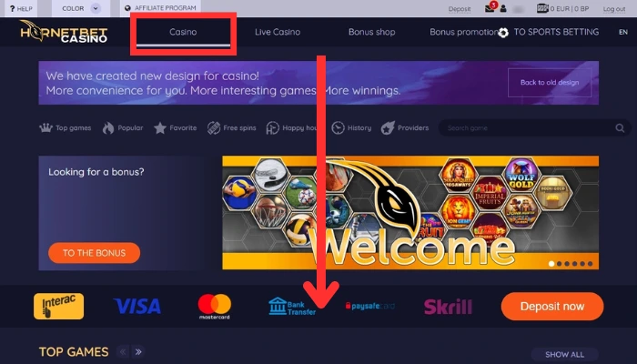Image resolution: width=637 pixels, height=364 pixels.
Task: Go to next Top Games page arrow
Action: (138, 351)
